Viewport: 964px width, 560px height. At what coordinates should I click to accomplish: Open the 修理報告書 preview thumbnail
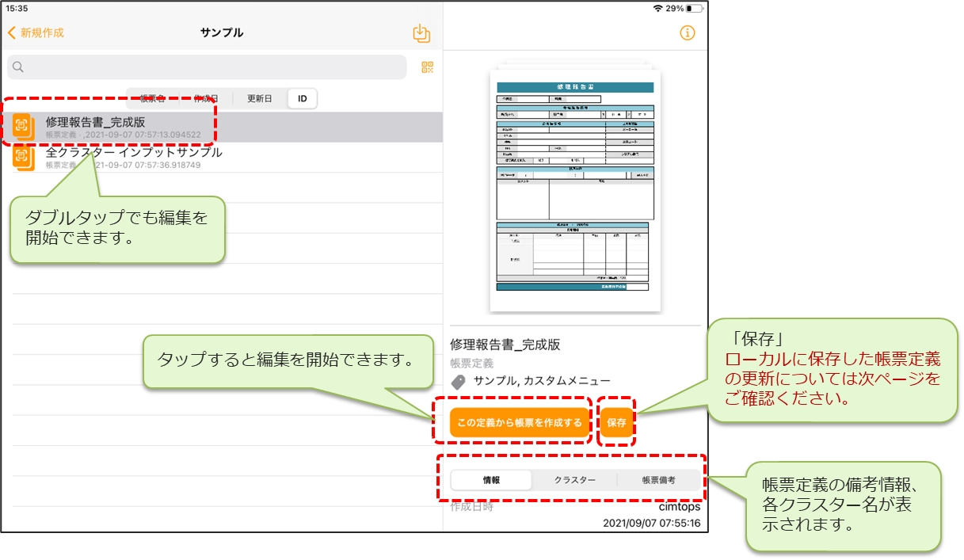tap(575, 189)
